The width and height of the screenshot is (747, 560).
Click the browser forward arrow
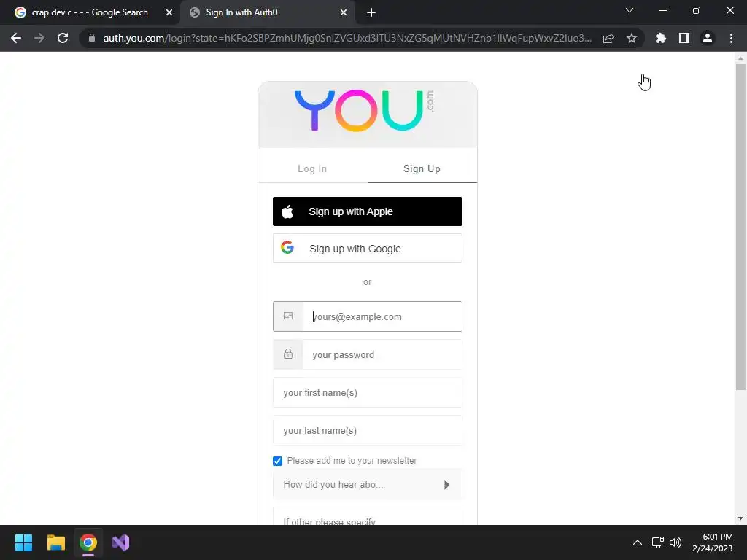pyautogui.click(x=39, y=38)
